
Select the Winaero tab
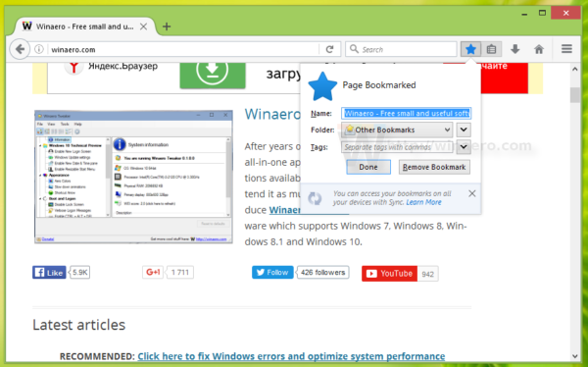tap(85, 26)
